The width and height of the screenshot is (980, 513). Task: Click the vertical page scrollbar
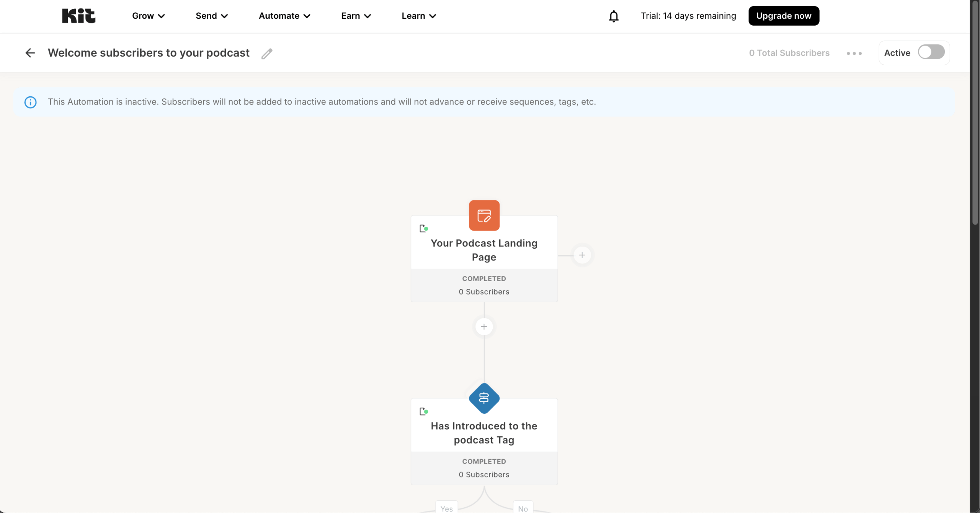[975, 113]
